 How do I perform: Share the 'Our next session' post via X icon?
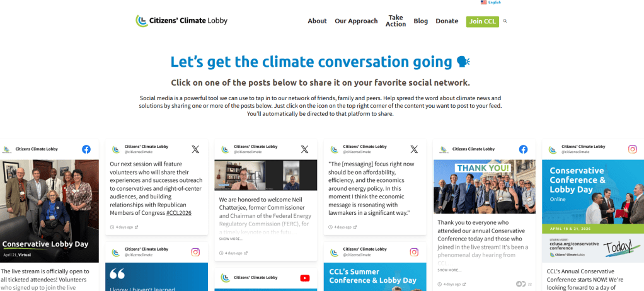[195, 149]
